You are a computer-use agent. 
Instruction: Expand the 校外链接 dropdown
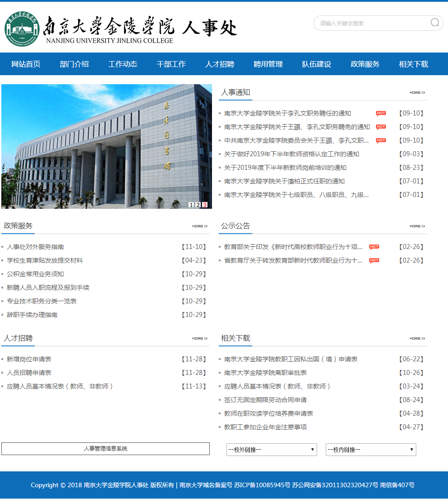point(271,450)
